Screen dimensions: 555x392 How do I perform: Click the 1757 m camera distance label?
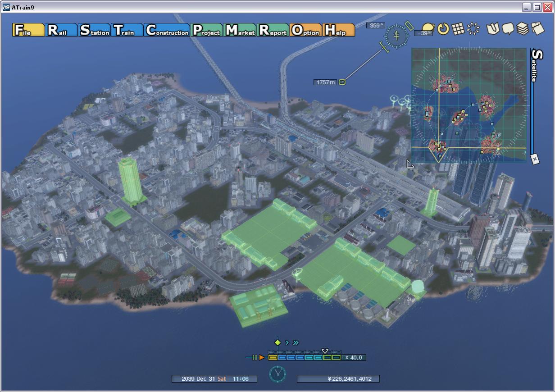tap(326, 82)
